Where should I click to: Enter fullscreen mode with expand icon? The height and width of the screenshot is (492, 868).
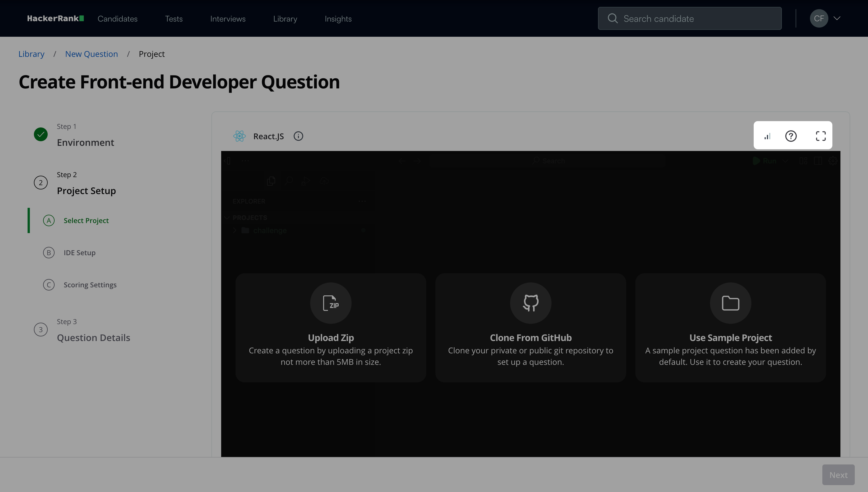pyautogui.click(x=821, y=136)
